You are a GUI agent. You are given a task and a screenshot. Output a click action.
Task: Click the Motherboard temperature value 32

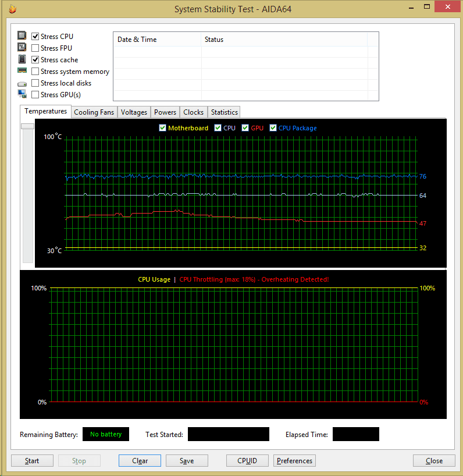click(x=423, y=248)
